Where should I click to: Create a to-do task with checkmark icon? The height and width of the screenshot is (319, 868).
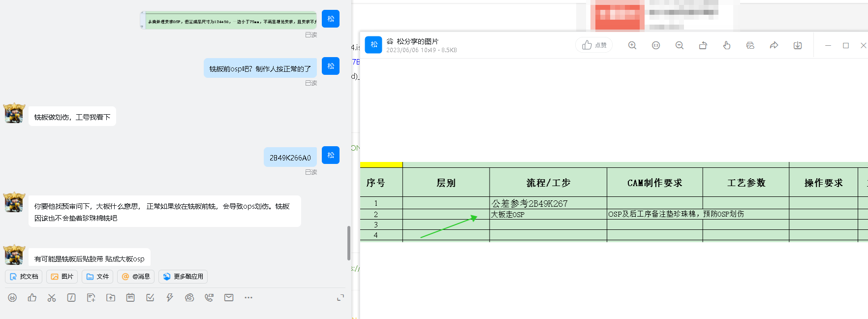(150, 297)
